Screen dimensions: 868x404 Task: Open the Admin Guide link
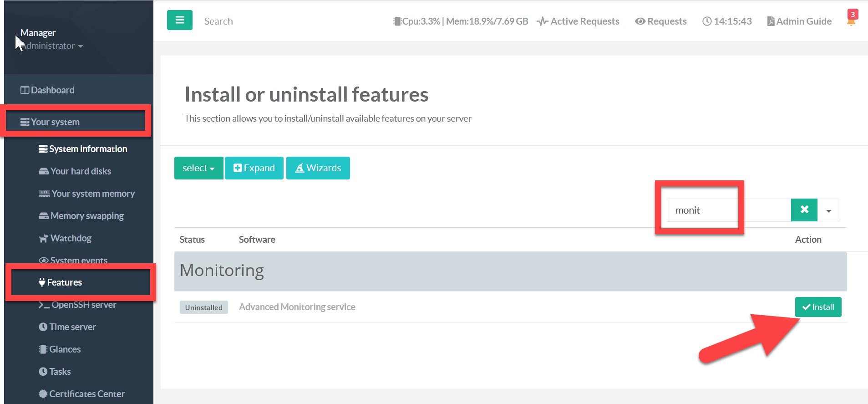[x=799, y=21]
